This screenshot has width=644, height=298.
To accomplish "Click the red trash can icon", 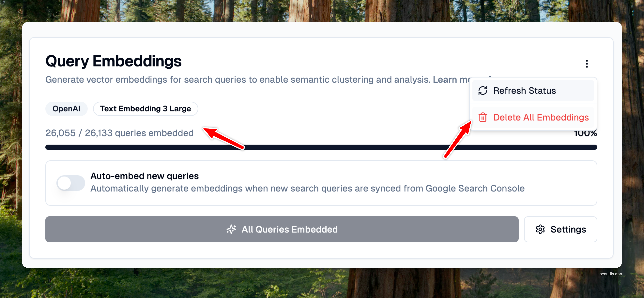I will point(483,117).
